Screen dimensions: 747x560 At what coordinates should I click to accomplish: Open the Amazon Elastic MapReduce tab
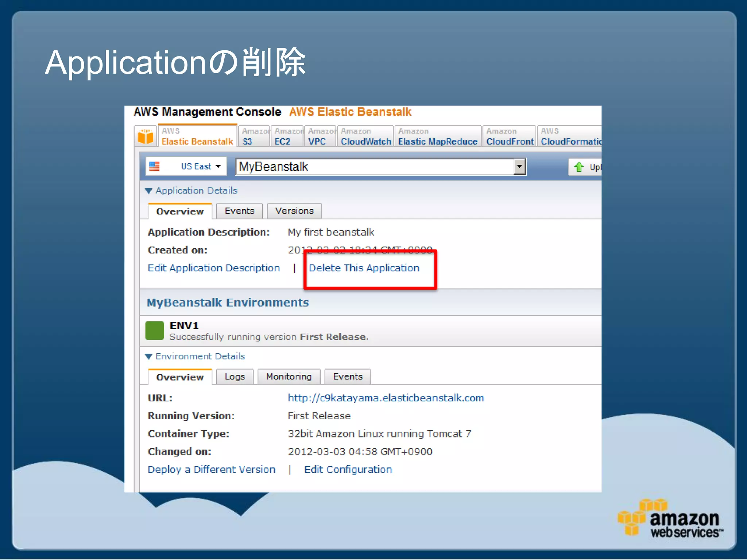coord(438,136)
